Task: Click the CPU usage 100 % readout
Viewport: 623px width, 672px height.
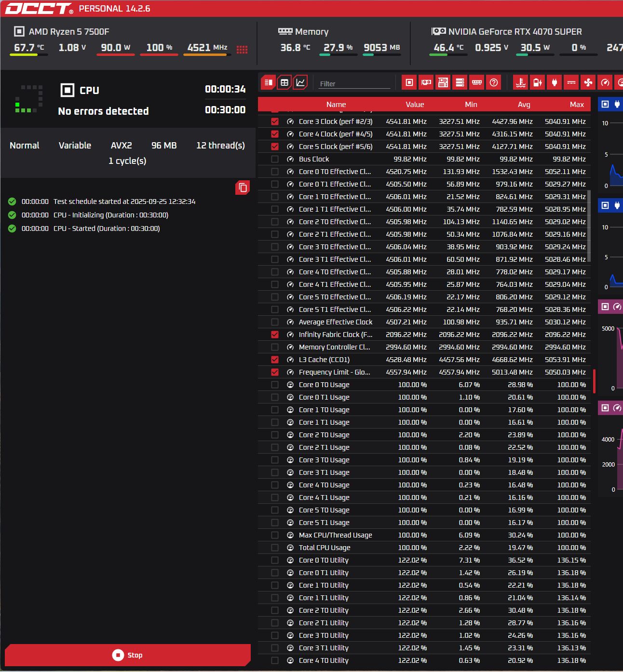Action: [159, 48]
